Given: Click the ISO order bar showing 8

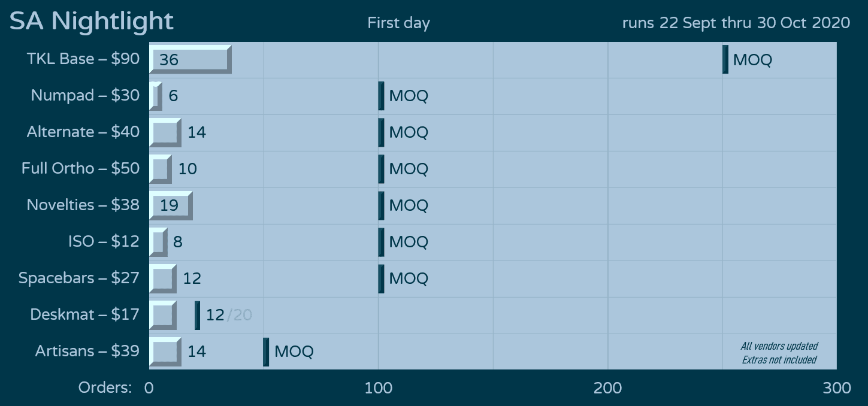Looking at the screenshot, I should click(158, 242).
